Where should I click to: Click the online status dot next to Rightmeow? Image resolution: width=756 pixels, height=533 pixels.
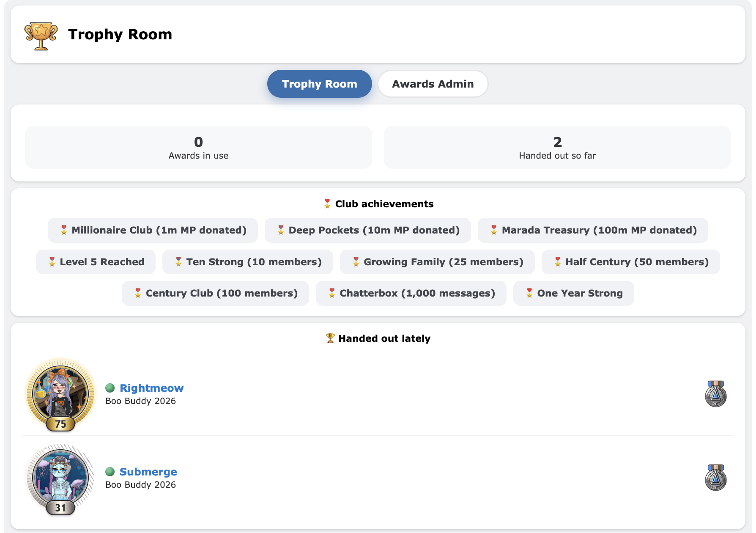110,388
